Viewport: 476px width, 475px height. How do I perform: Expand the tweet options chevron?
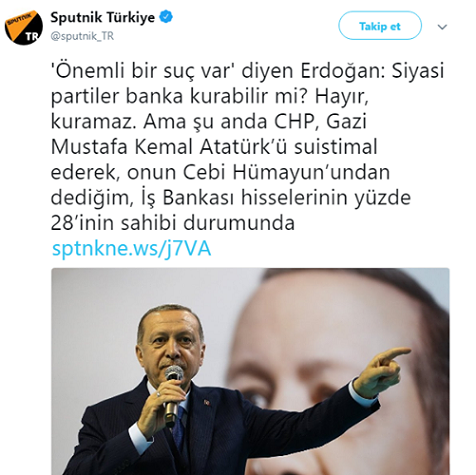click(442, 27)
